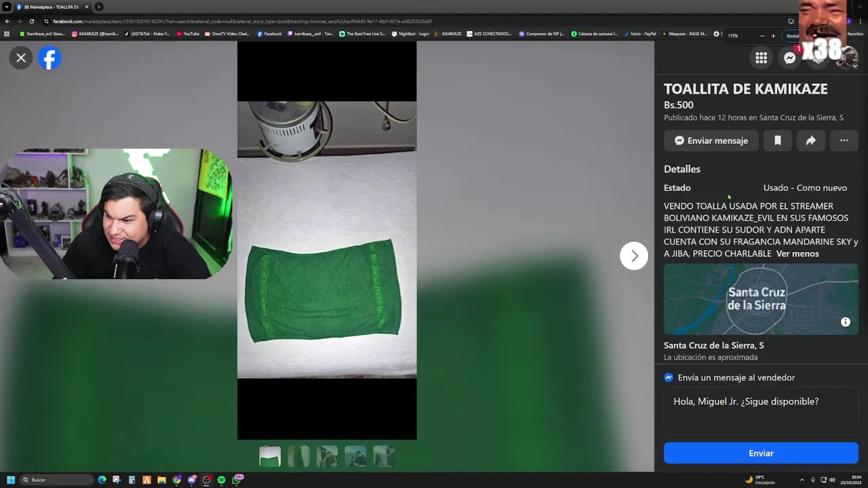Open Cabeza de samurai bookmark

pos(595,34)
